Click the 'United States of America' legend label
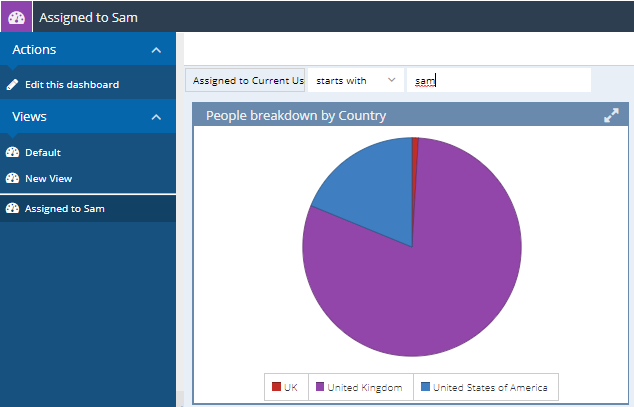The width and height of the screenshot is (634, 407). [490, 387]
